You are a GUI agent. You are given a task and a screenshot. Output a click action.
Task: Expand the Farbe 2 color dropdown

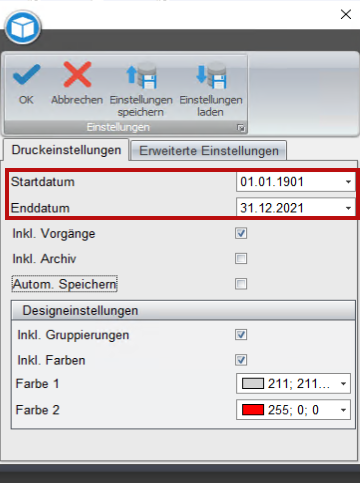click(x=343, y=410)
